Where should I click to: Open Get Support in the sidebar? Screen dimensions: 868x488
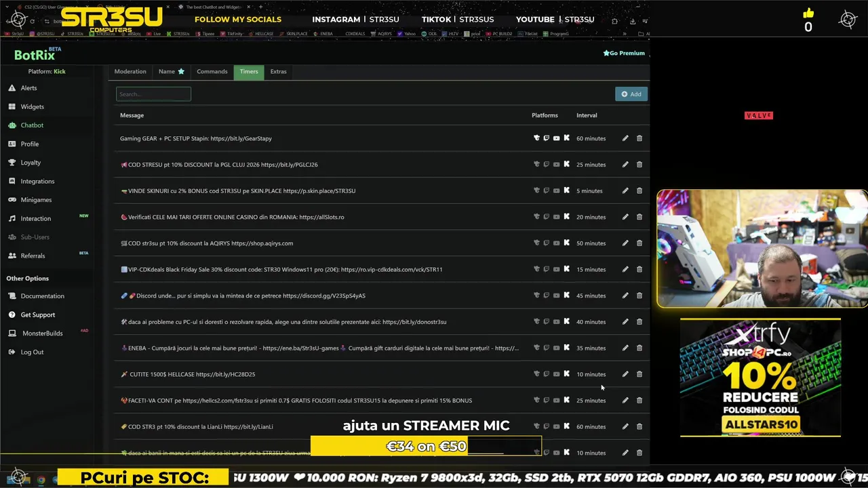click(38, 314)
